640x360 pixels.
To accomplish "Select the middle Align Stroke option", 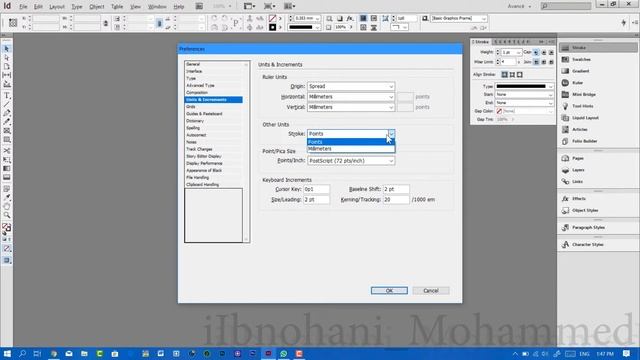I will (512, 75).
